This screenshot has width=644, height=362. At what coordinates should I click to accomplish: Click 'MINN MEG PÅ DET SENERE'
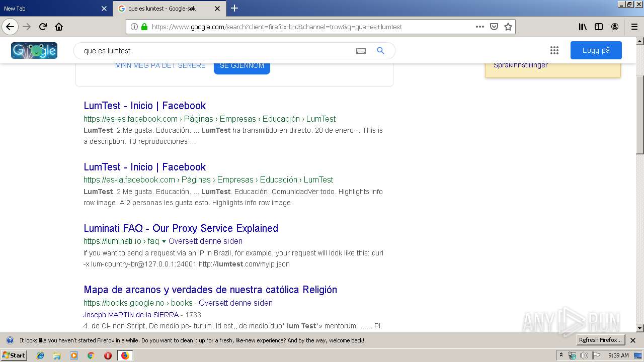(160, 65)
